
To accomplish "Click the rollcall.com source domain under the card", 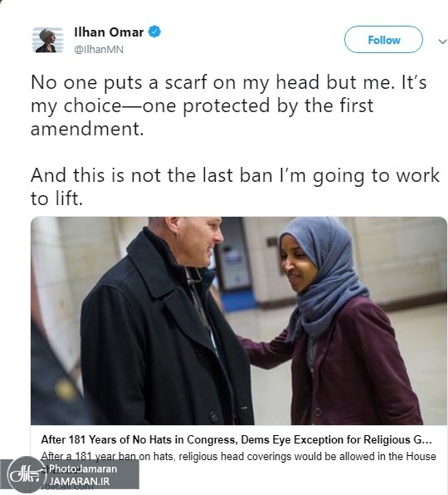I will coord(67,487).
